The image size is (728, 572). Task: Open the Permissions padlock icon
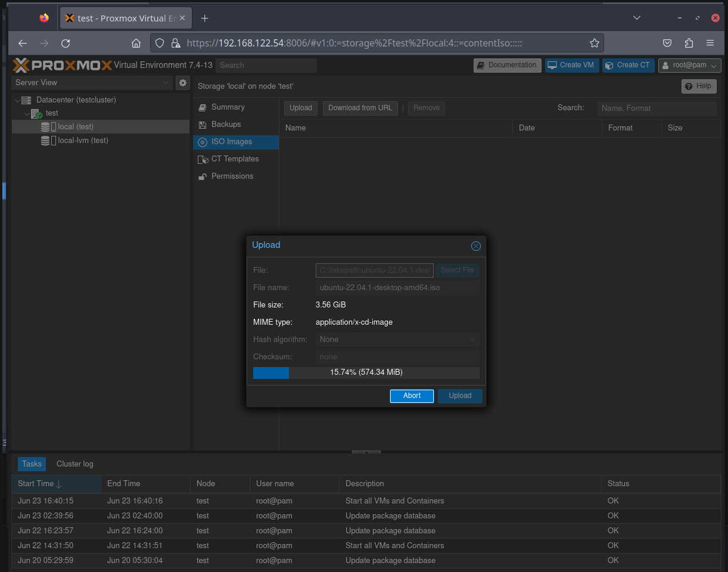(203, 176)
